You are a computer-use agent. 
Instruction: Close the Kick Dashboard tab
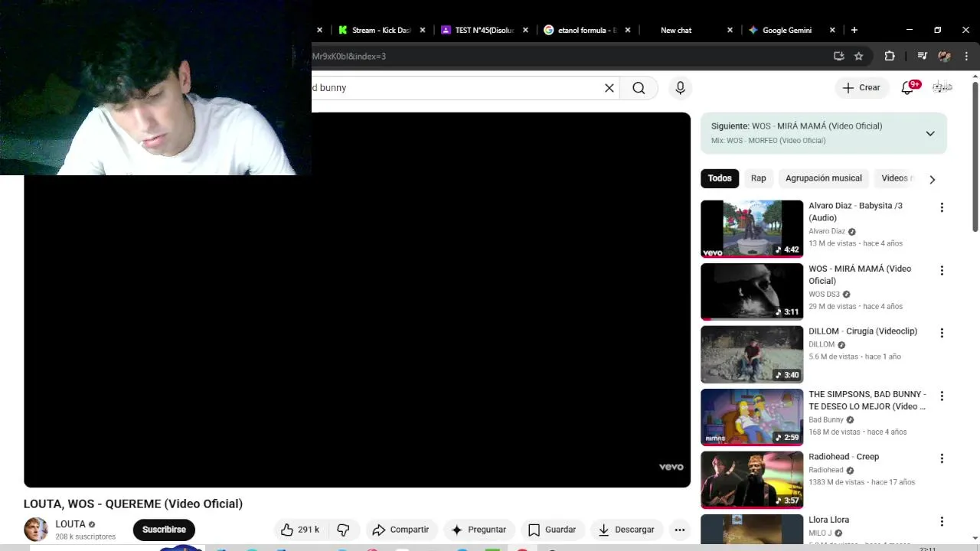point(423,30)
